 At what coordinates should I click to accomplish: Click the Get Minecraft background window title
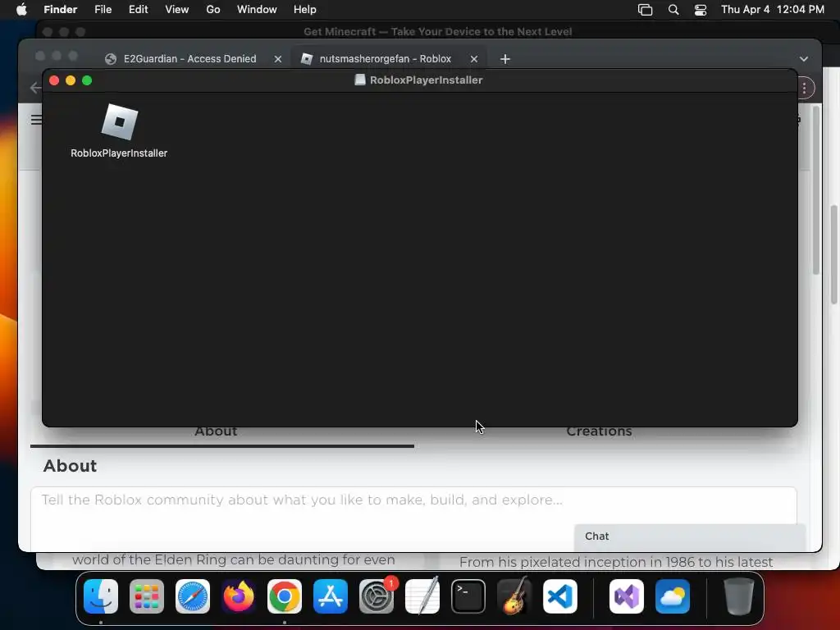(x=438, y=32)
